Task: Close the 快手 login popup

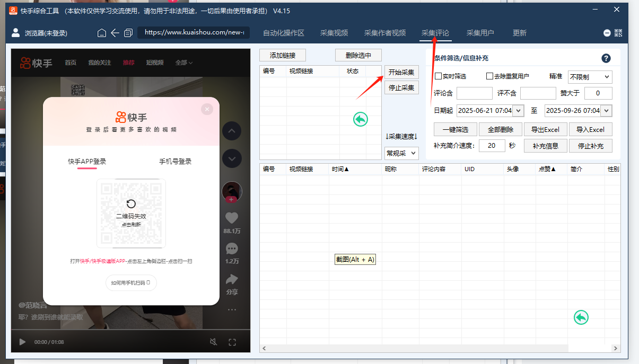Action: coord(207,109)
